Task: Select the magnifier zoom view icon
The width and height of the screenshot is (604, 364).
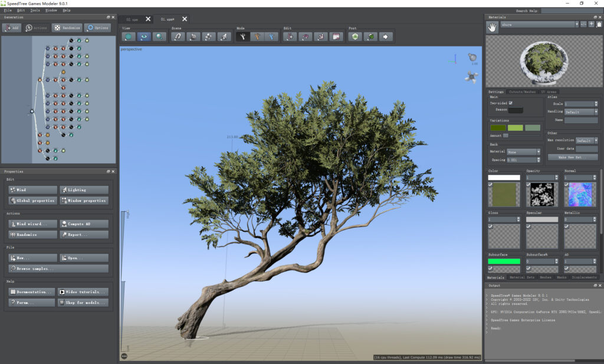Action: point(159,37)
